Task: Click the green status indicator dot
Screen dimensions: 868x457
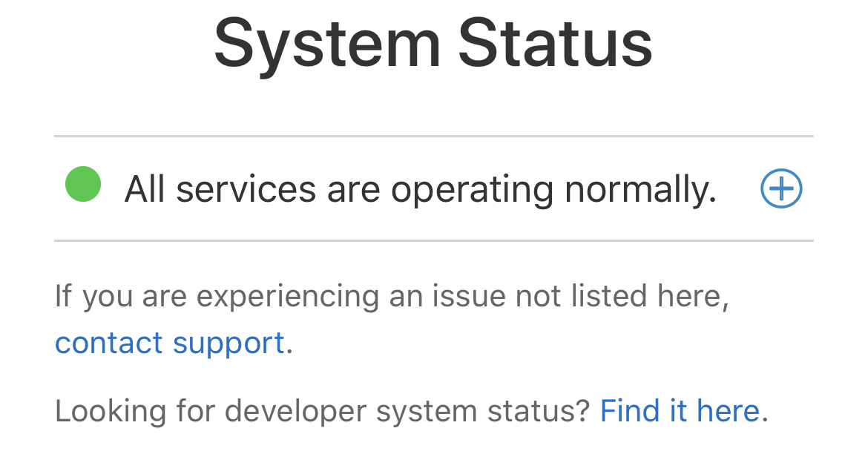Action: (x=83, y=185)
